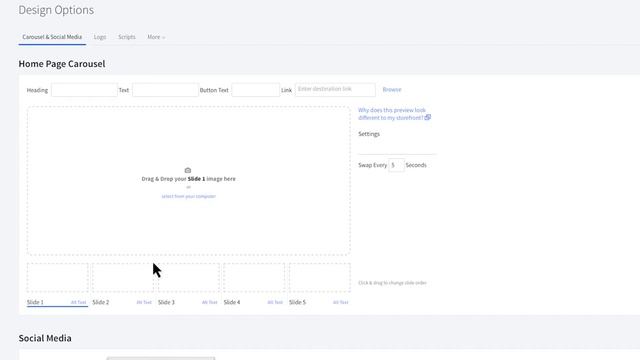The height and width of the screenshot is (360, 640).
Task: Click the 'Slide 4' label
Action: point(232,302)
